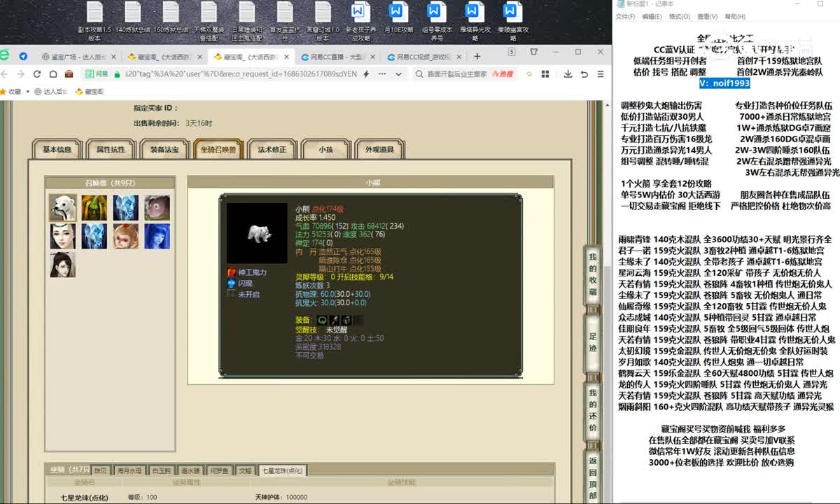Click the 足迹 side button
Viewport: 840px width, 504px height.
592,344
